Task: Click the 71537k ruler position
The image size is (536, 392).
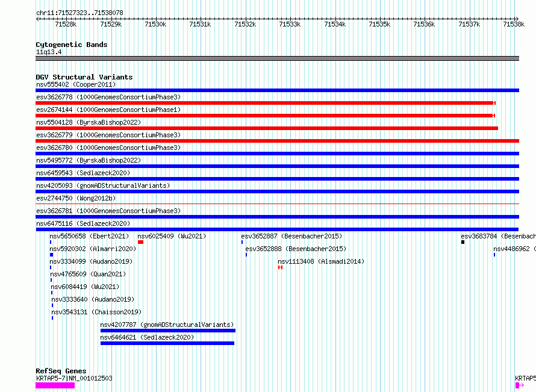Action: coord(469,24)
